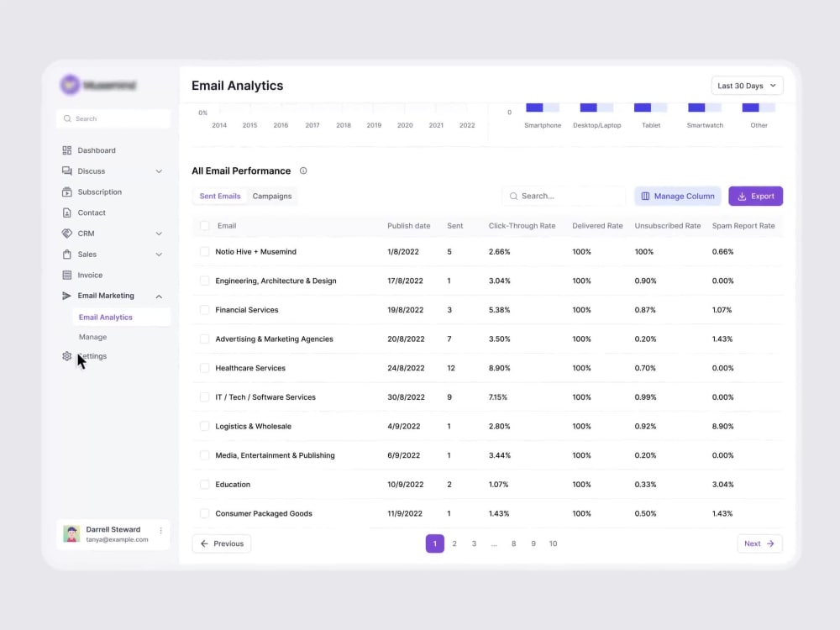Toggle the select-all checkbox in table header
This screenshot has width=840, height=630.
click(205, 226)
